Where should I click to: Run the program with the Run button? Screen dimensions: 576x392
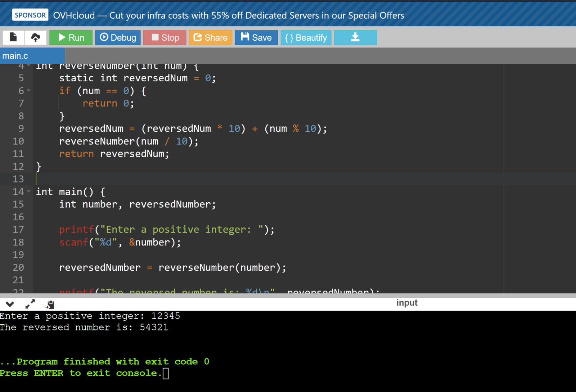(71, 37)
